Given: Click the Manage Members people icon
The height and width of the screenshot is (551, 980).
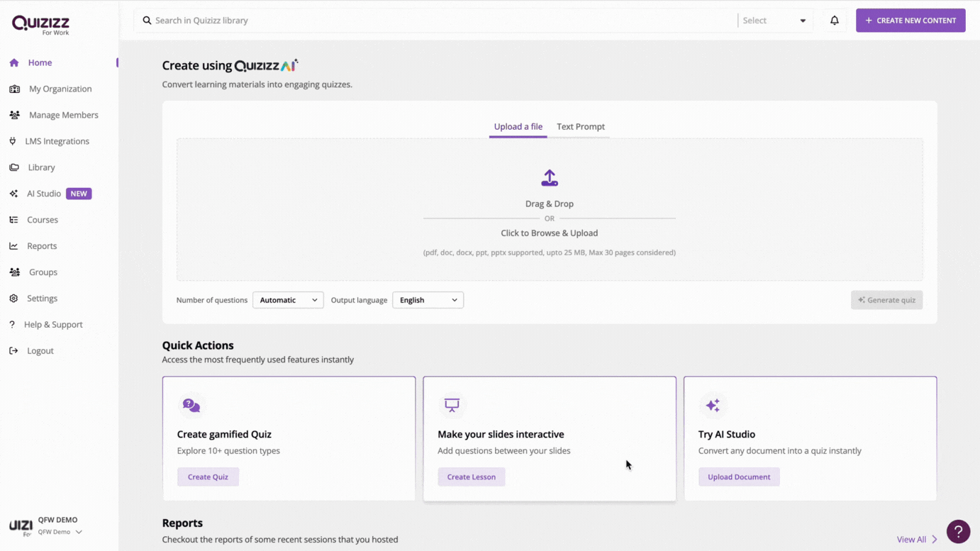Looking at the screenshot, I should [x=14, y=115].
